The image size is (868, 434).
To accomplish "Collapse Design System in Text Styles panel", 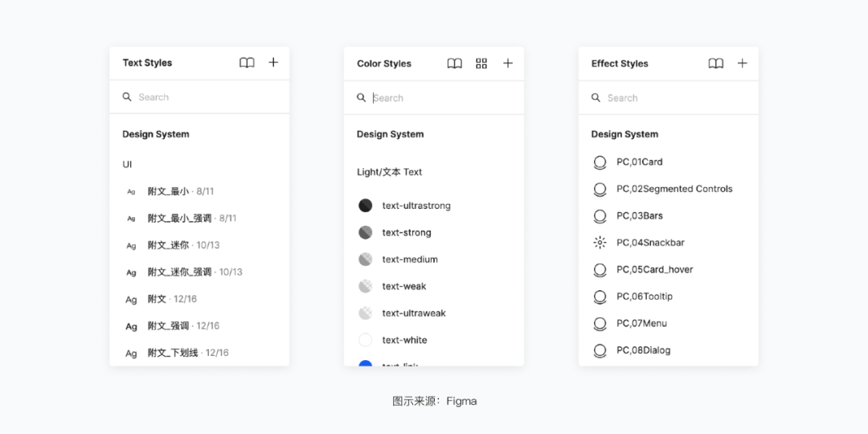I will click(156, 134).
